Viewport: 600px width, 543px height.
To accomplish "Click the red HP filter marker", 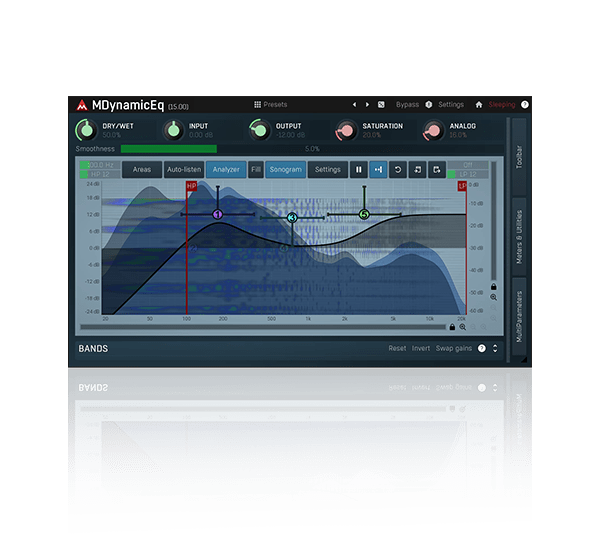I will [191, 186].
